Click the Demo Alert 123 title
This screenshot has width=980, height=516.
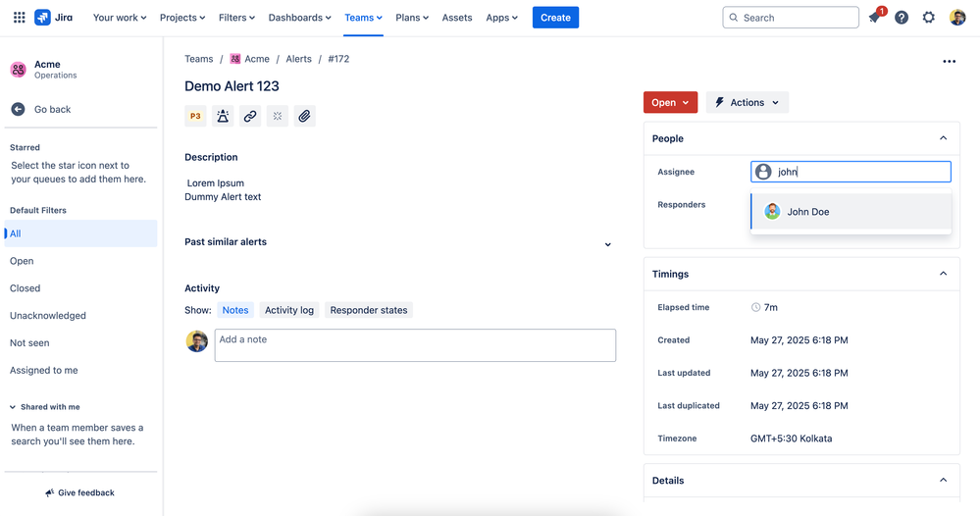pos(232,86)
